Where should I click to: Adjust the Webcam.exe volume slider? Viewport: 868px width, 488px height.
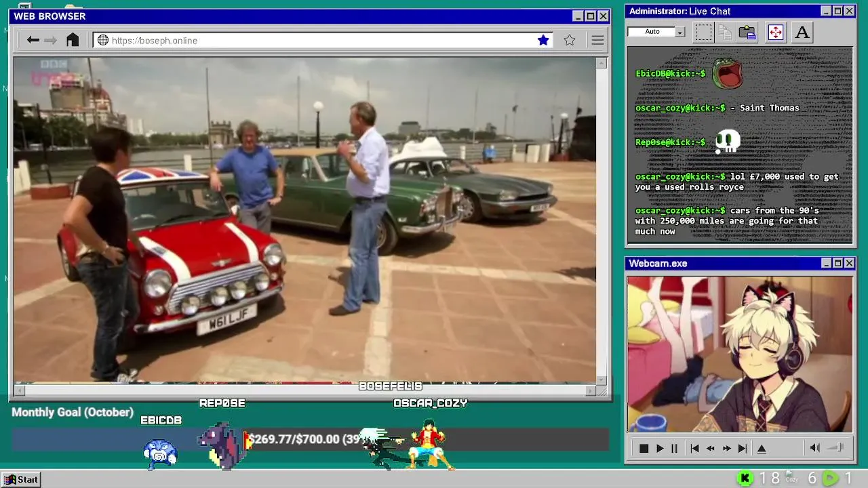[x=836, y=447]
